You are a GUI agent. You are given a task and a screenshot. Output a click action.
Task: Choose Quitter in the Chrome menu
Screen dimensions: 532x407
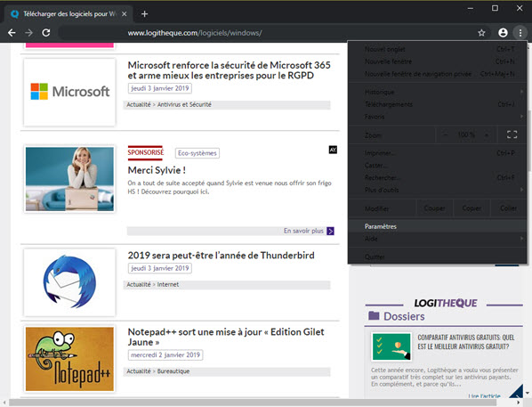coord(438,257)
